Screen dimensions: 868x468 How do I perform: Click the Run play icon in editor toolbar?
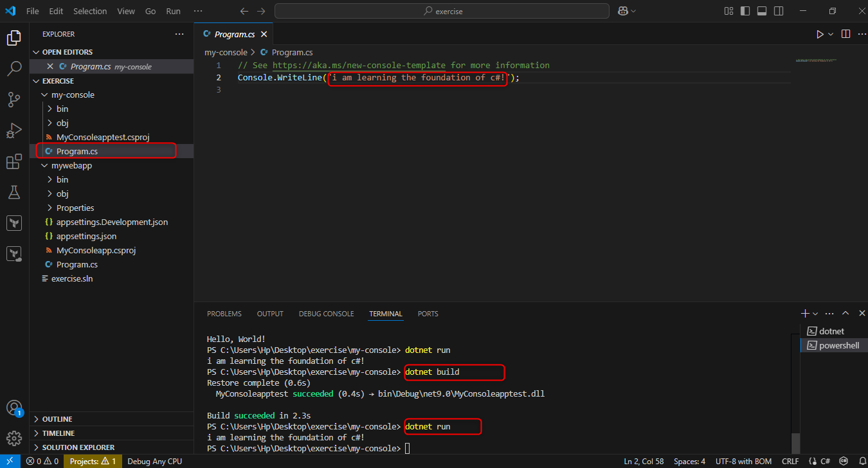[x=820, y=34]
